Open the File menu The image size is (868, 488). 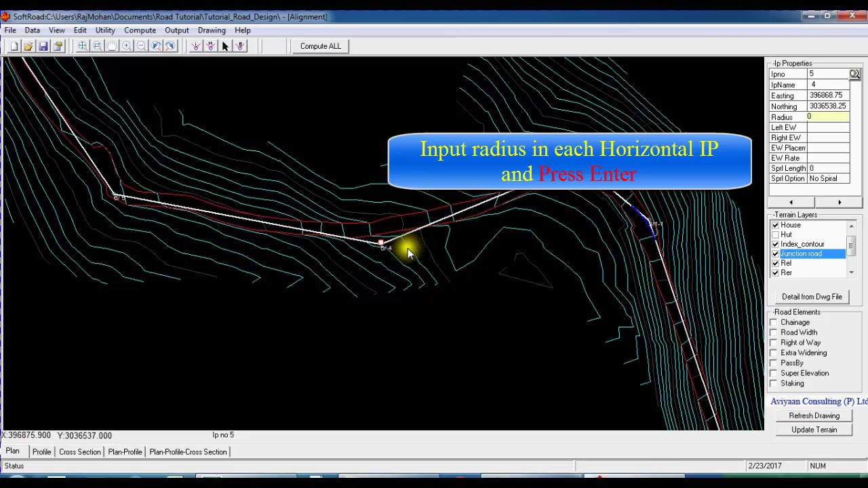10,30
